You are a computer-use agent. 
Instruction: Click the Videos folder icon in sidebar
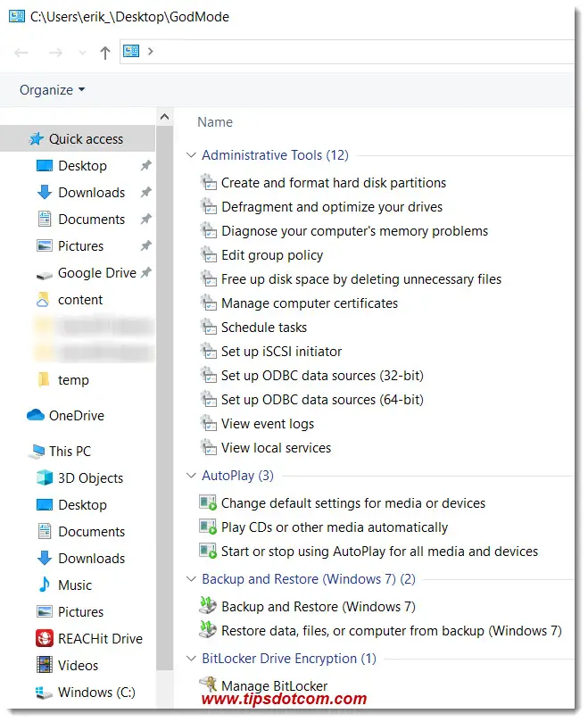click(44, 665)
